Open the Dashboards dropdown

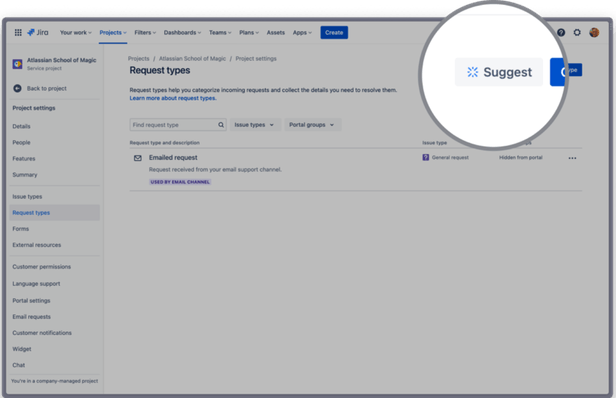click(x=182, y=32)
